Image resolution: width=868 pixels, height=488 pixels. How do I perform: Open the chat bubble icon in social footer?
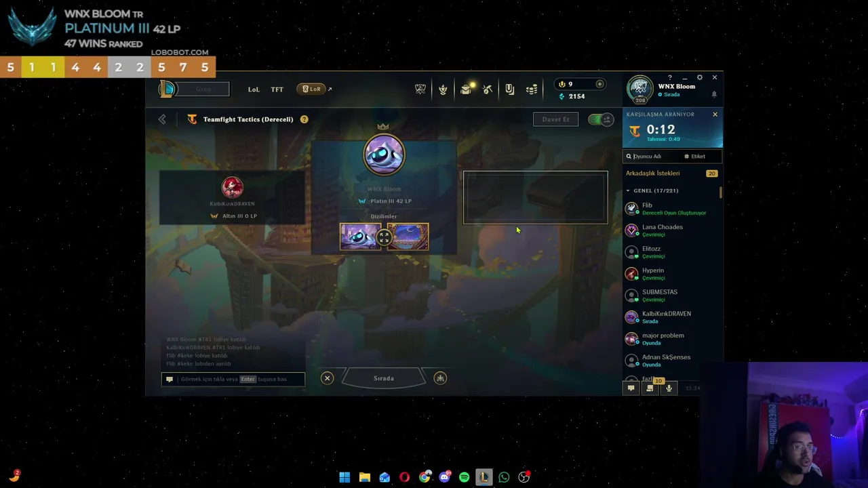(x=631, y=388)
